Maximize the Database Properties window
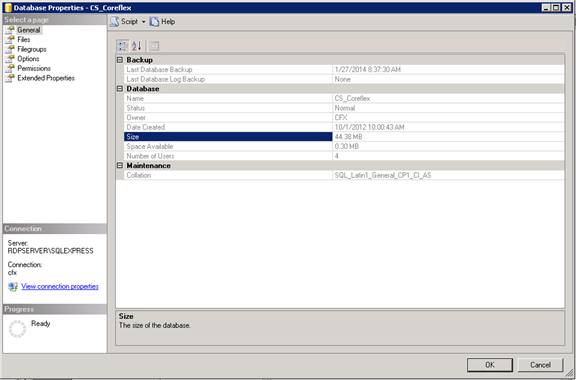The width and height of the screenshot is (576, 380). (x=556, y=7)
